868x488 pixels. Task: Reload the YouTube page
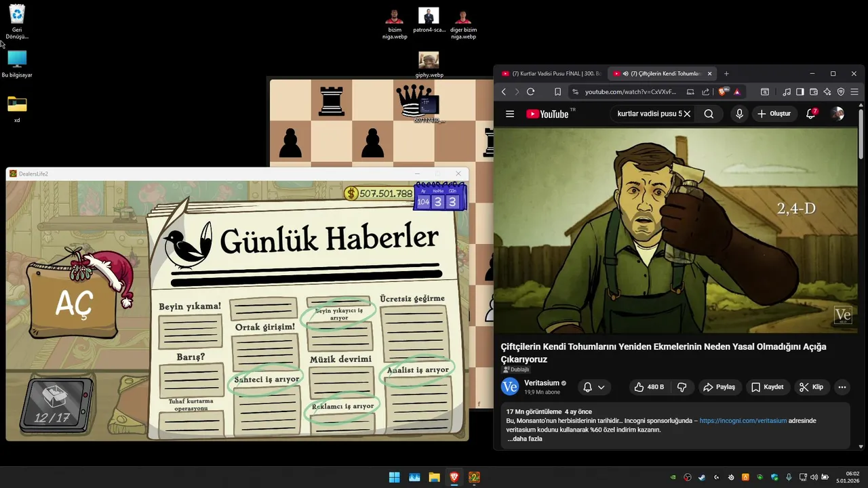530,91
